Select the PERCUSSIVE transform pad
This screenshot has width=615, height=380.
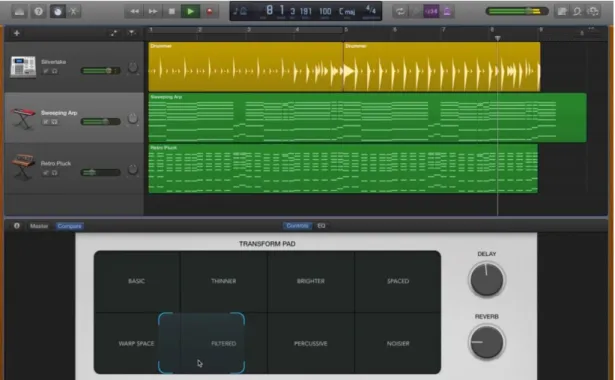311,344
